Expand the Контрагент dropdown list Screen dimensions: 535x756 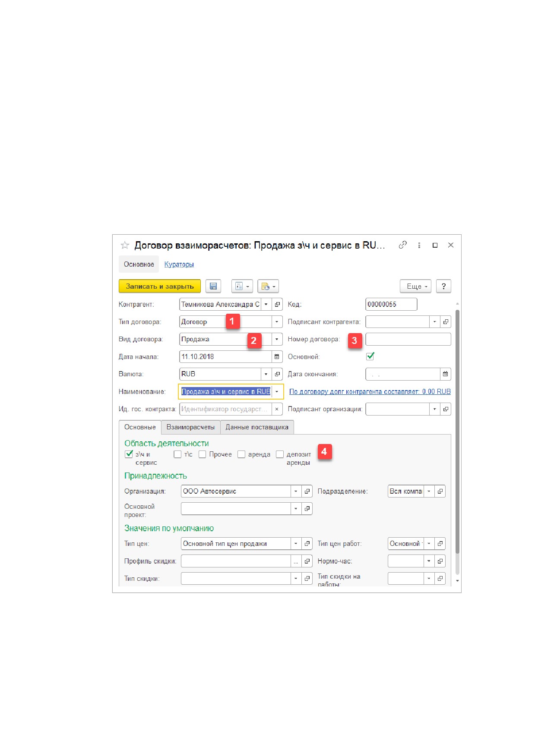(266, 304)
